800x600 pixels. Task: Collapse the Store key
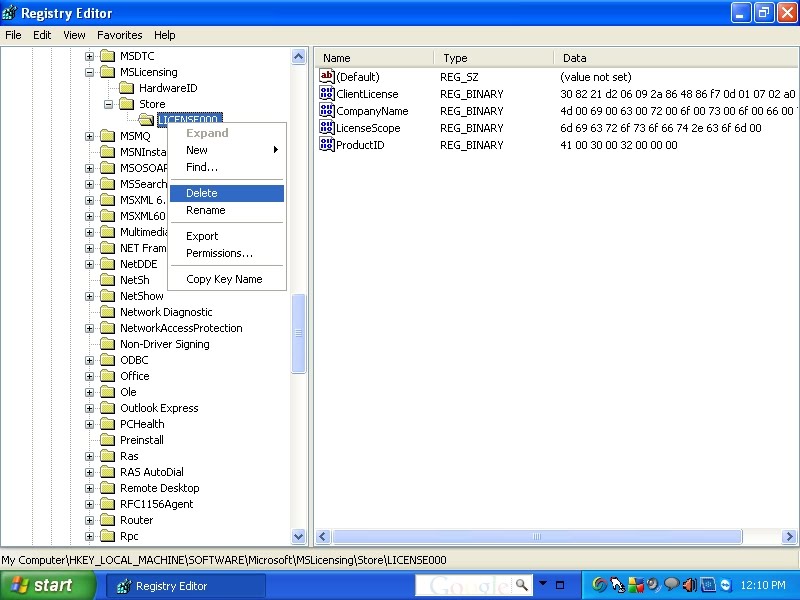(x=108, y=104)
